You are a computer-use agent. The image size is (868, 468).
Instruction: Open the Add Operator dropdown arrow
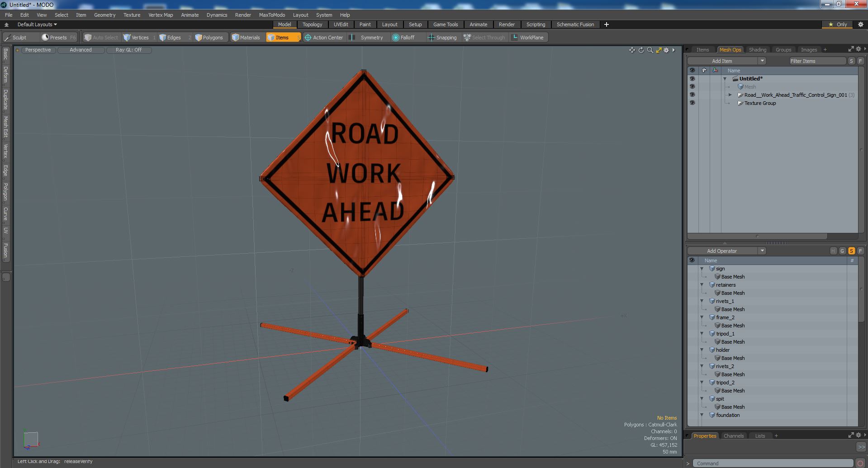(x=762, y=251)
